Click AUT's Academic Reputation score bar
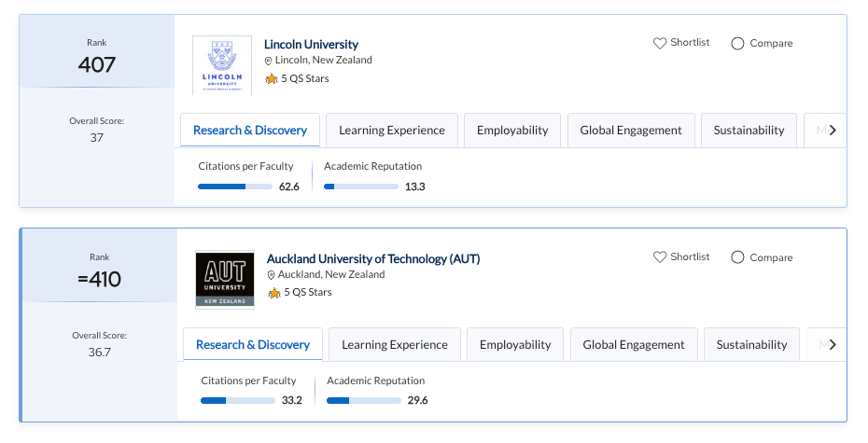 (x=364, y=401)
